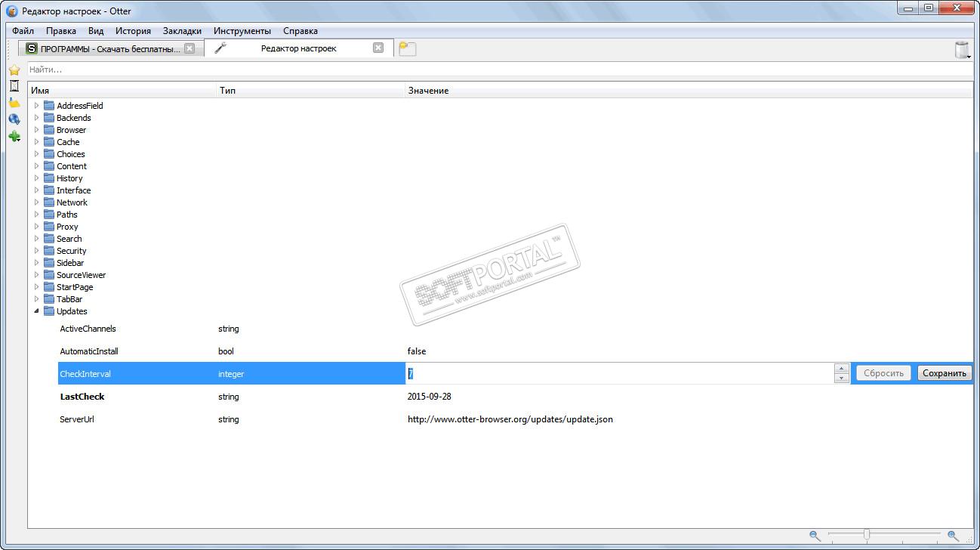Click the Proxy folder icon
Viewport: 980px width, 550px height.
coord(49,227)
